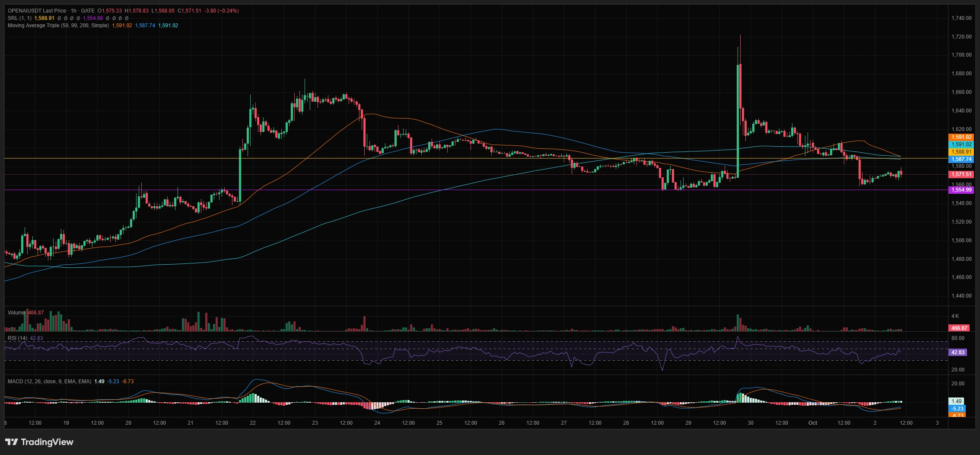Click the O1,575.33 open value in legend

pos(110,11)
